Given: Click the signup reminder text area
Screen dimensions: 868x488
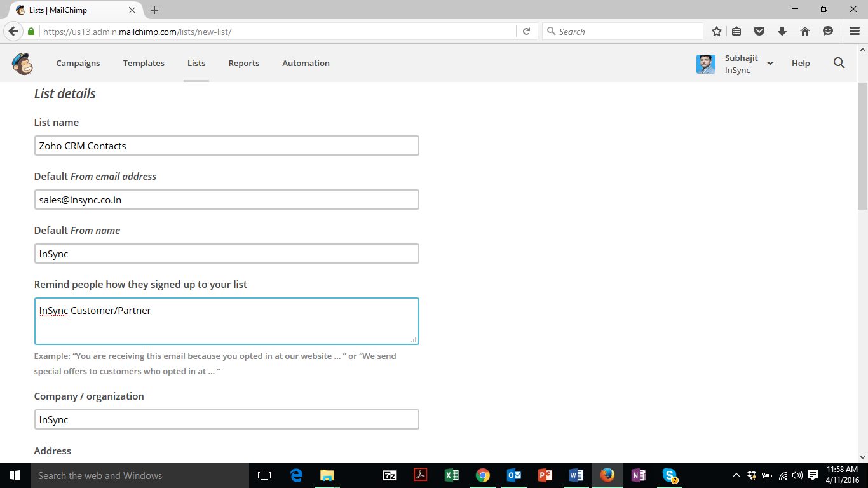Looking at the screenshot, I should pyautogui.click(x=226, y=321).
